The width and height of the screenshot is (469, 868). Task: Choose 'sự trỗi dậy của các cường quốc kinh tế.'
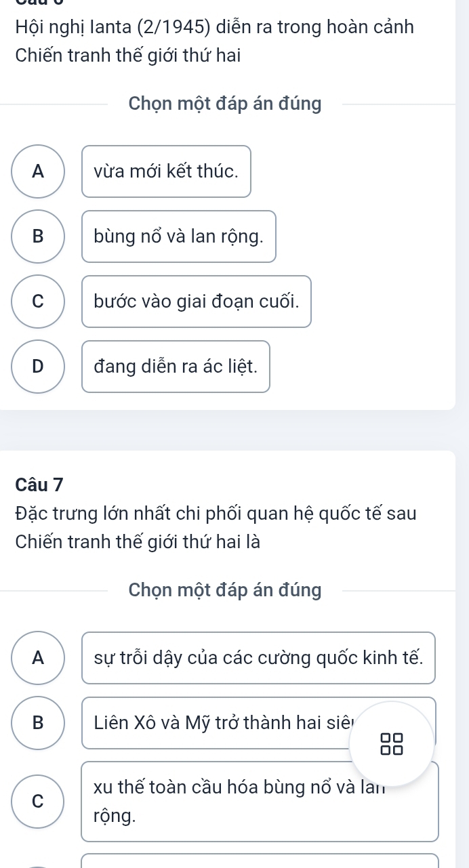(x=258, y=658)
